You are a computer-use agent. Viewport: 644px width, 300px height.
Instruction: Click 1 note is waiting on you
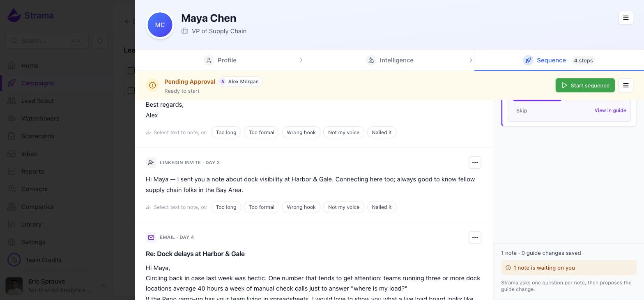569,268
